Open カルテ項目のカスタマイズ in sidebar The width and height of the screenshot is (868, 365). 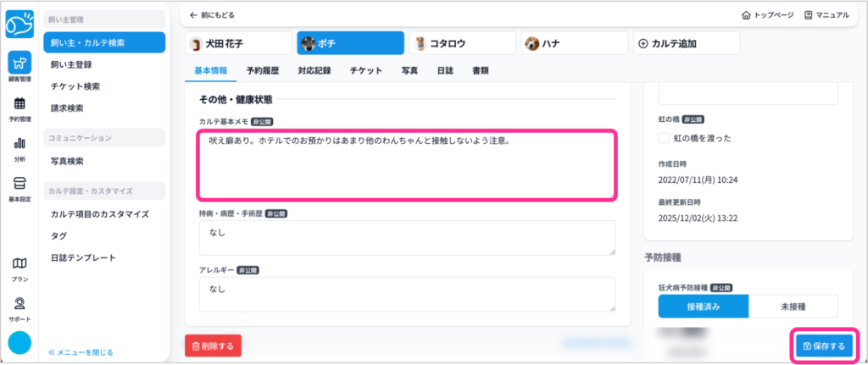tap(99, 214)
